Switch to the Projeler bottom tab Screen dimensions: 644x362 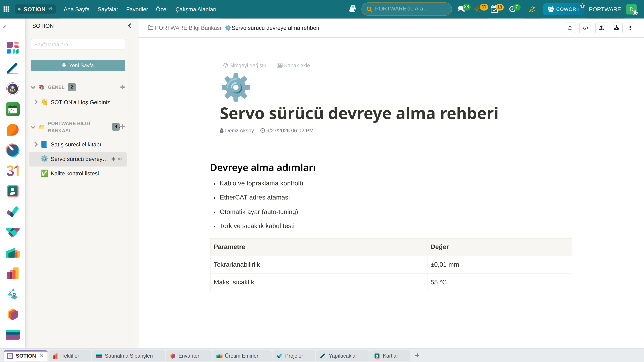(x=294, y=356)
